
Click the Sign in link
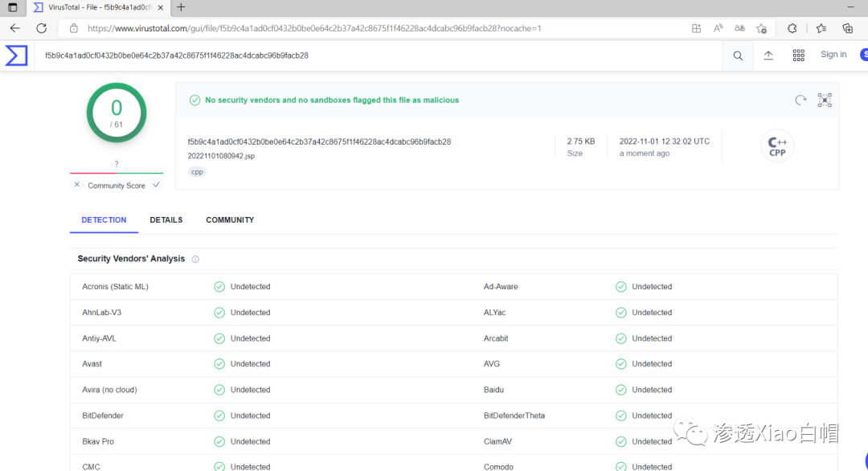(833, 55)
